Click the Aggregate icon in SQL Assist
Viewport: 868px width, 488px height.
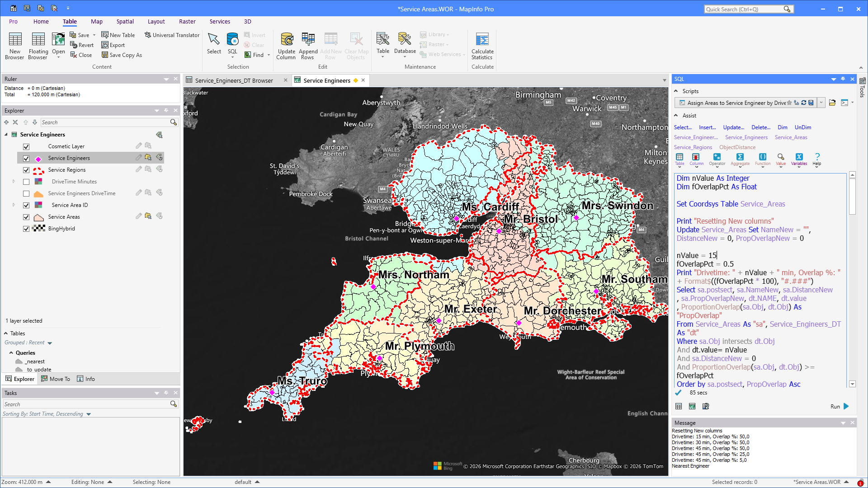[x=740, y=160]
